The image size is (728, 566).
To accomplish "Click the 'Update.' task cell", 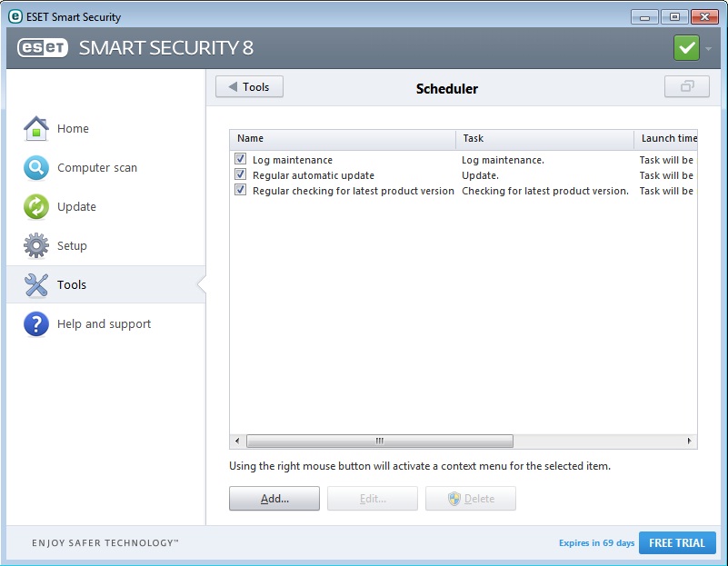I will click(480, 175).
